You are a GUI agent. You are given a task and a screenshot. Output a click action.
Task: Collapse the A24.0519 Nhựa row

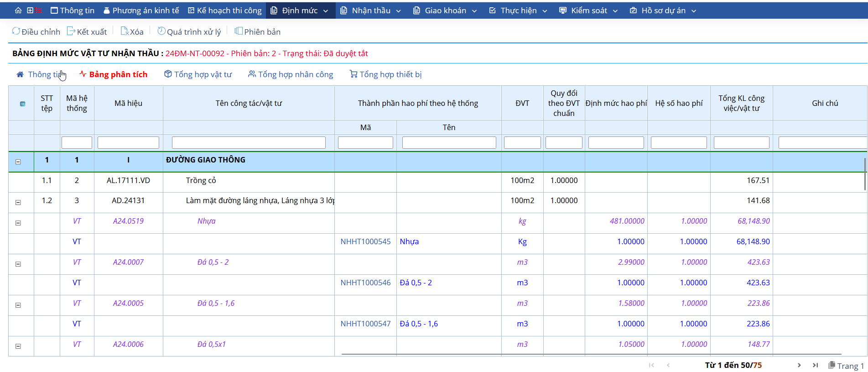click(18, 223)
